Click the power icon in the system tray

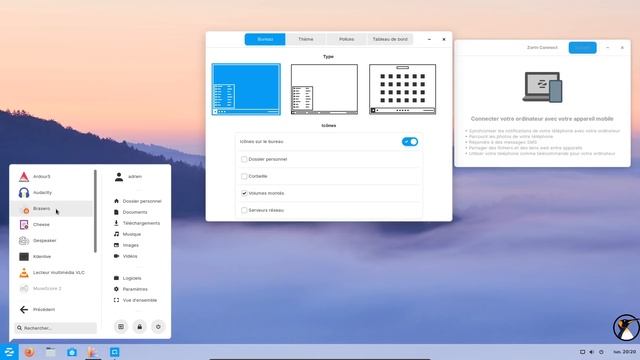601,352
